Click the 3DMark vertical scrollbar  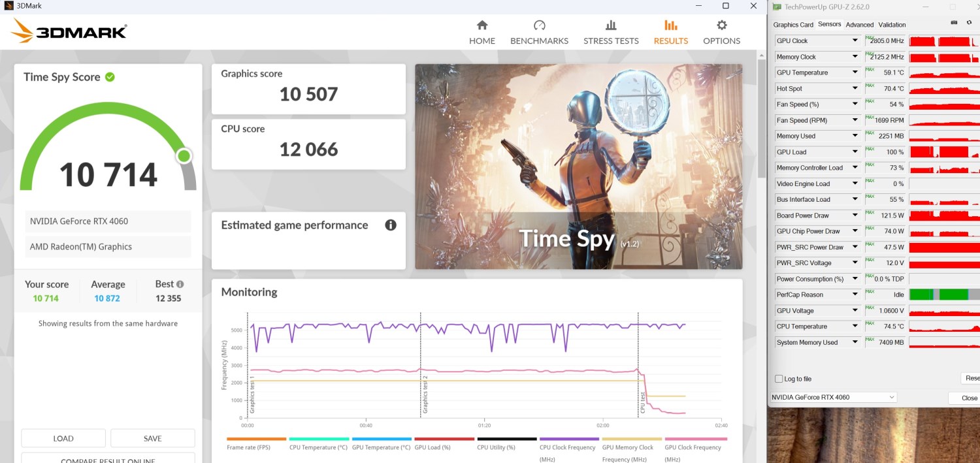[761, 118]
